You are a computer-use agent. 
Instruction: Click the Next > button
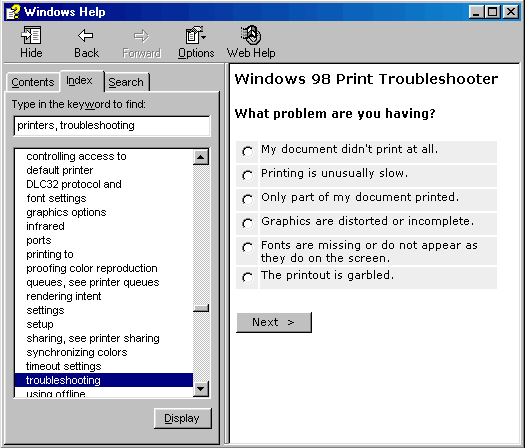tap(274, 322)
